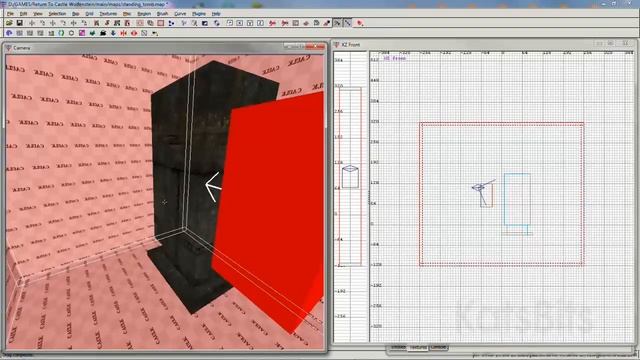Click the red icon ending the top toolbar
640x360 pixels.
pos(360,23)
